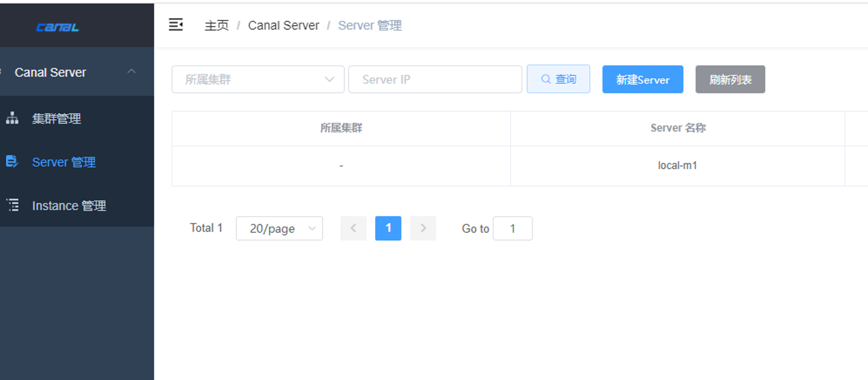Focus the Server IP input field
The image size is (868, 380).
pyautogui.click(x=435, y=79)
